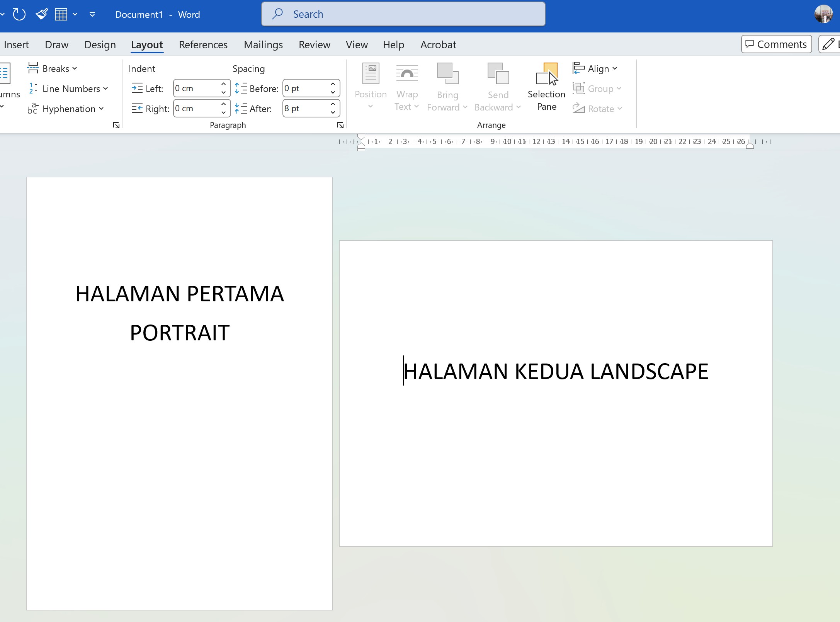Click the Repeat Typing icon
Image resolution: width=840 pixels, height=622 pixels.
click(x=19, y=14)
